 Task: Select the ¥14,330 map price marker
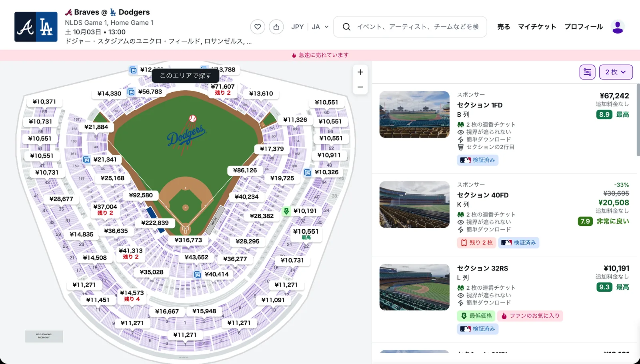[109, 93]
